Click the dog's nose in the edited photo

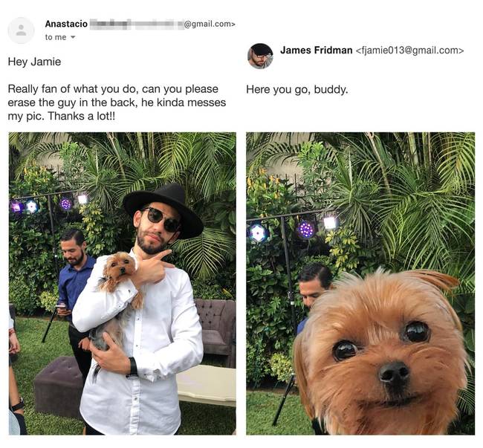[x=394, y=372]
